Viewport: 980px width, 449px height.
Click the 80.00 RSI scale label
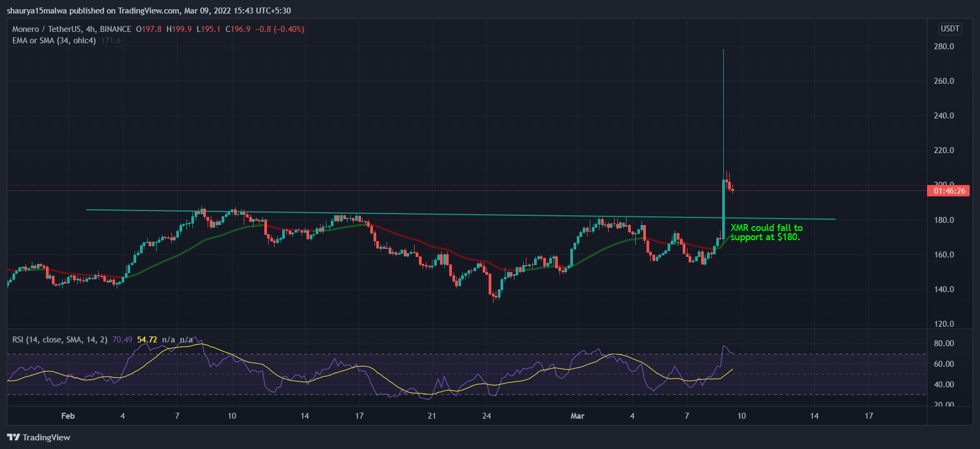(944, 344)
